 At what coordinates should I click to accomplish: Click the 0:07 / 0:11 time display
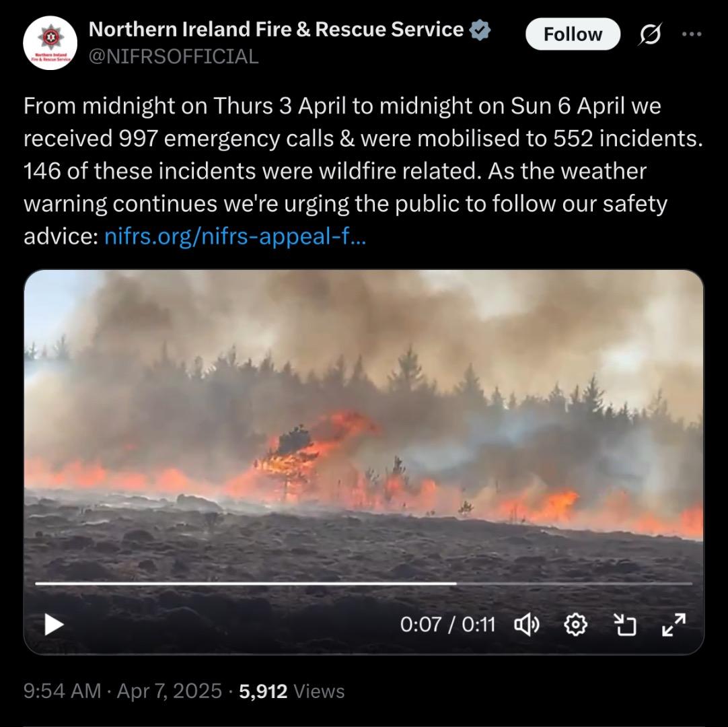(x=447, y=624)
